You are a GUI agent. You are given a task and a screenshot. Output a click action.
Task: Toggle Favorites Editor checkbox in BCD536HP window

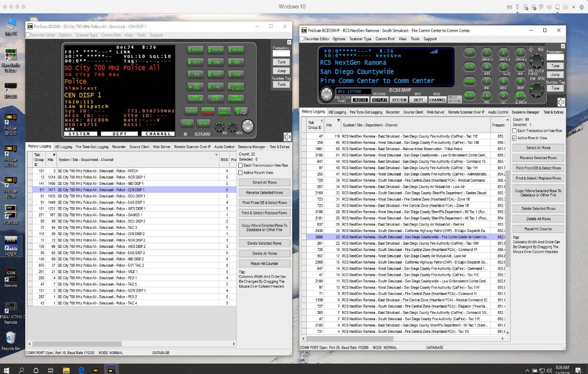coord(302,39)
